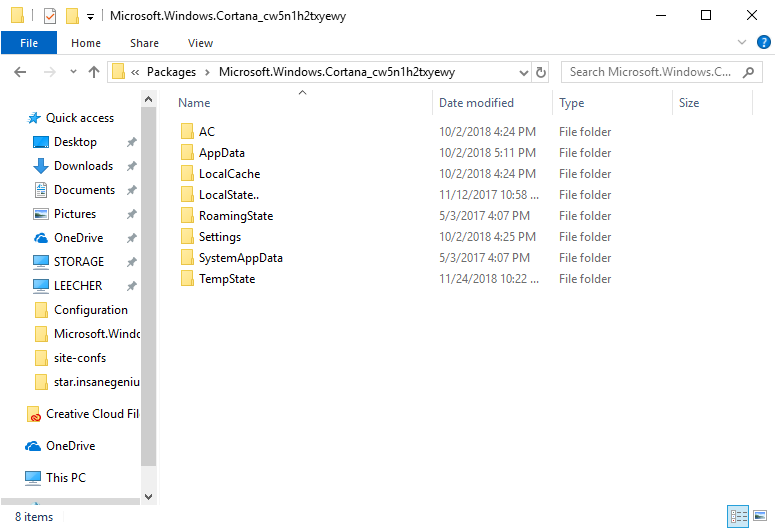
Task: Click the Forward navigation arrow
Action: (x=49, y=72)
